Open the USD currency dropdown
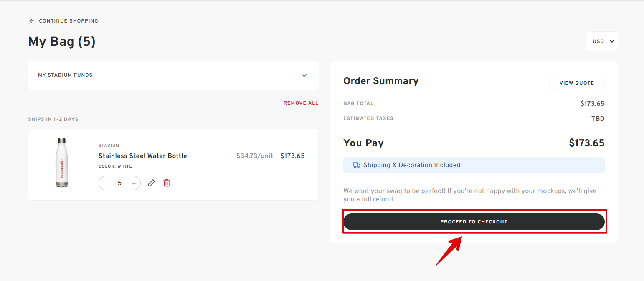This screenshot has height=281, width=644. (x=601, y=41)
